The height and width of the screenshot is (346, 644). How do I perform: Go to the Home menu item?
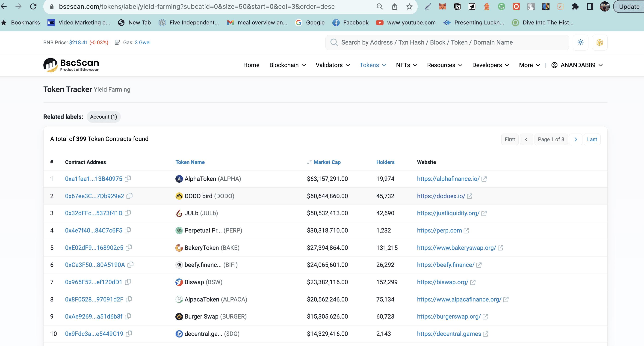251,65
